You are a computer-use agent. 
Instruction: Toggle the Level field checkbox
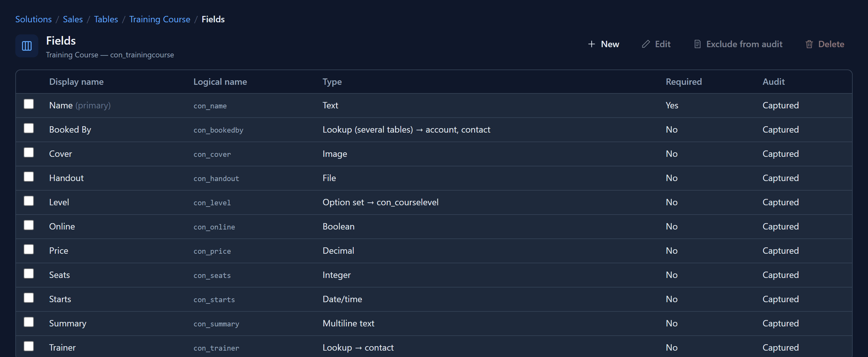tap(29, 201)
